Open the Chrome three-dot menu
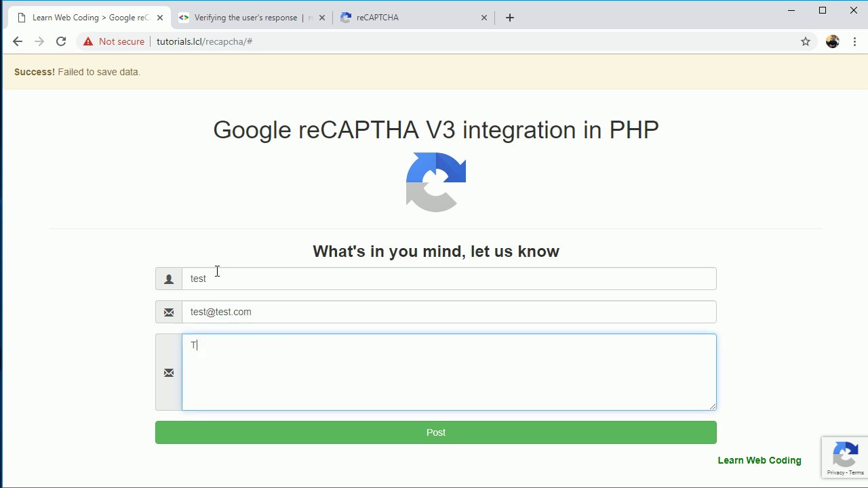 click(854, 41)
